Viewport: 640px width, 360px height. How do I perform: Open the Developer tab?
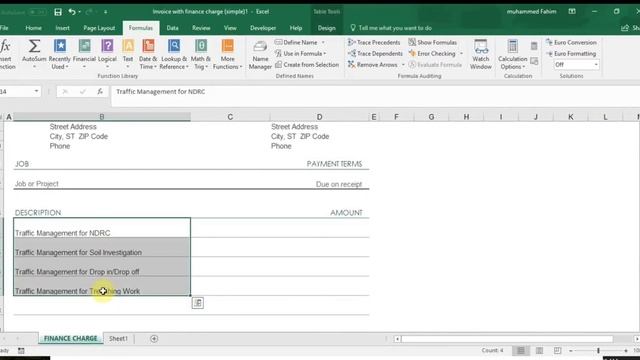click(x=263, y=28)
